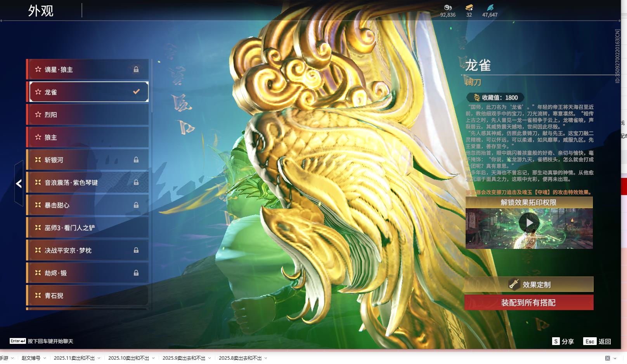Image resolution: width=627 pixels, height=364 pixels.
Task: Click the vertical ID:3509270022016​3[CN] text
Action: [x=617, y=56]
